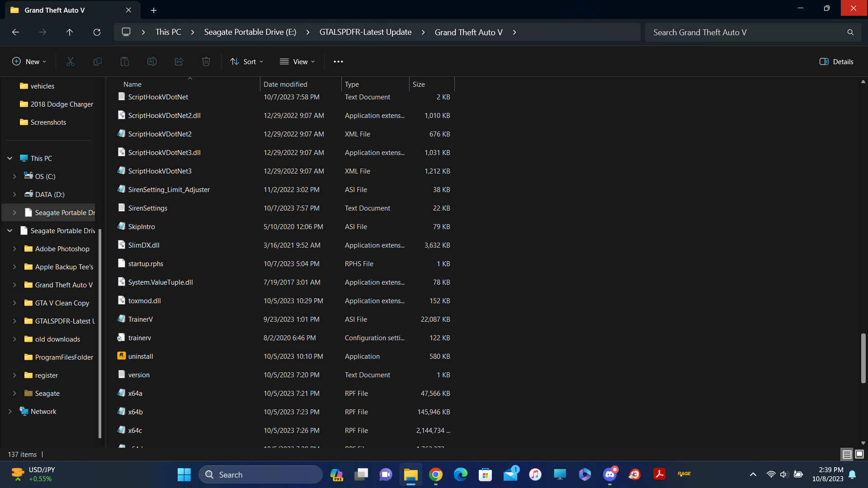
Task: Open a new File Explorer tab
Action: [154, 10]
